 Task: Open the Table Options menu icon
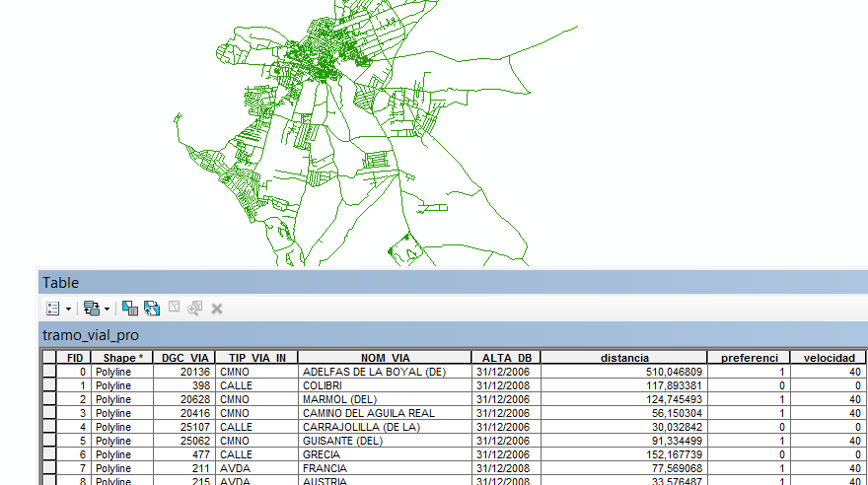click(x=53, y=309)
